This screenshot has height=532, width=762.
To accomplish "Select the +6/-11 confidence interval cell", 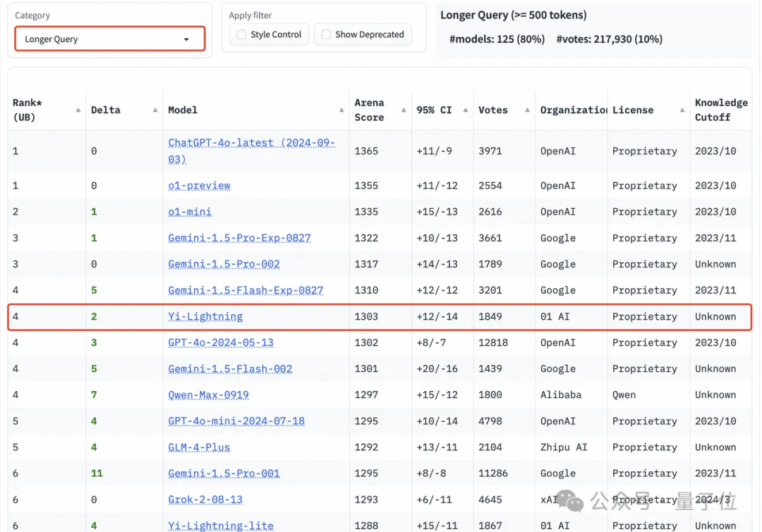I will tap(434, 500).
